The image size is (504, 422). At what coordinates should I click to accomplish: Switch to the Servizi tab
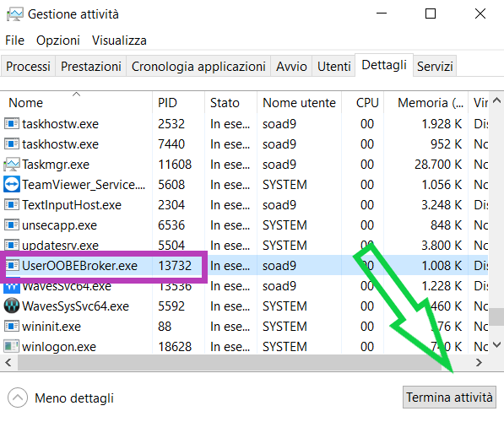(x=435, y=67)
